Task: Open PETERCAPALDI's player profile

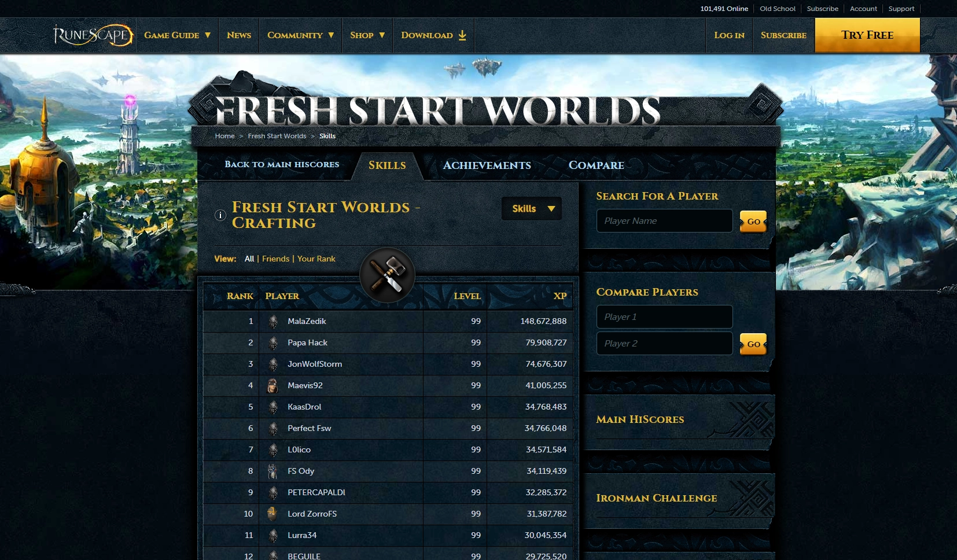Action: click(x=316, y=493)
